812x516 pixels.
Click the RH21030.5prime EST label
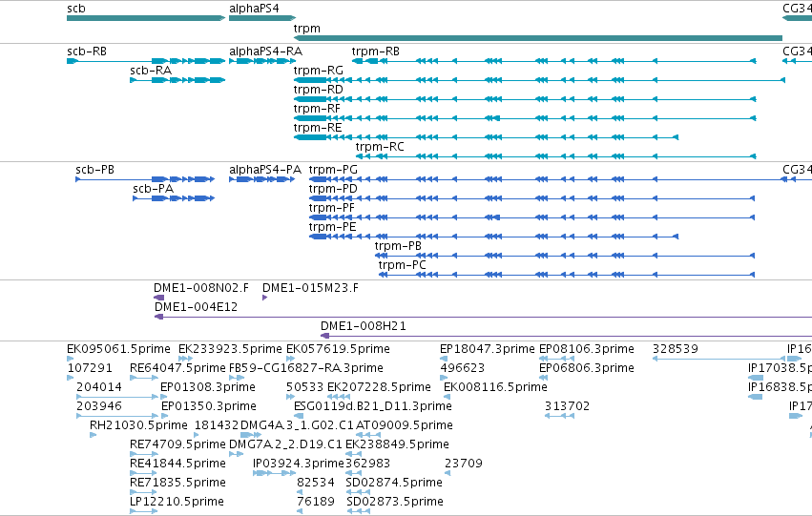click(138, 425)
